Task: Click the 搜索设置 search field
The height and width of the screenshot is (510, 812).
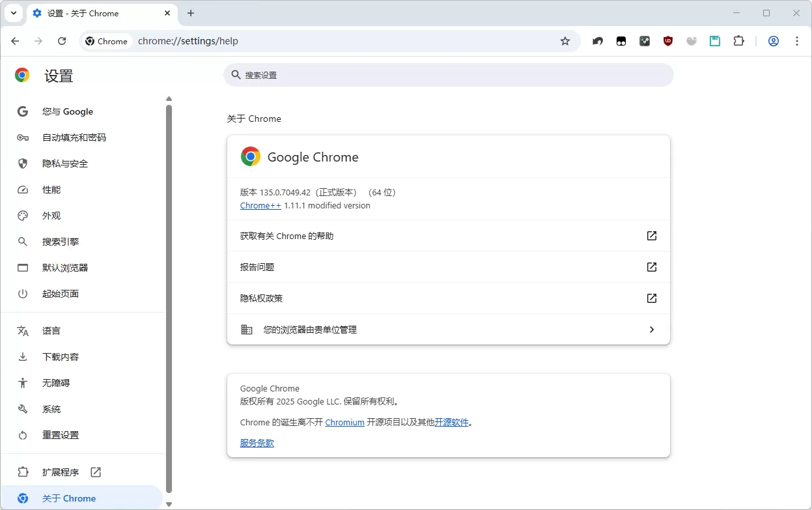Action: coord(448,74)
